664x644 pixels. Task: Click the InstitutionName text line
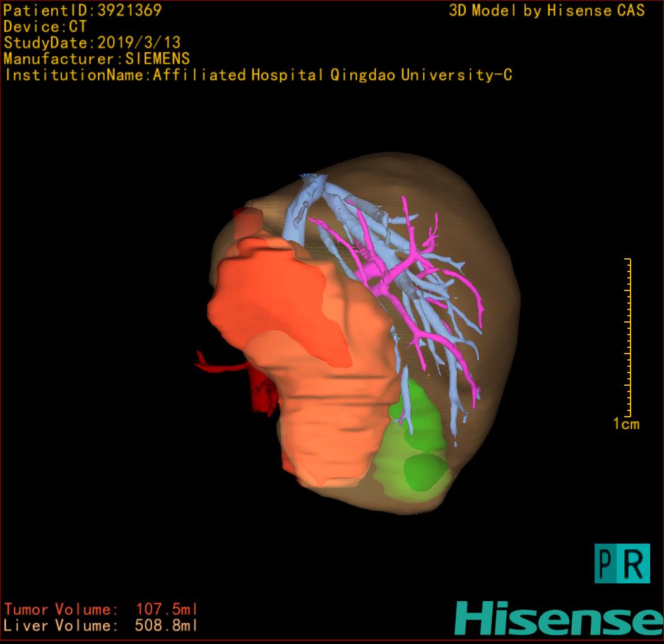pos(258,75)
